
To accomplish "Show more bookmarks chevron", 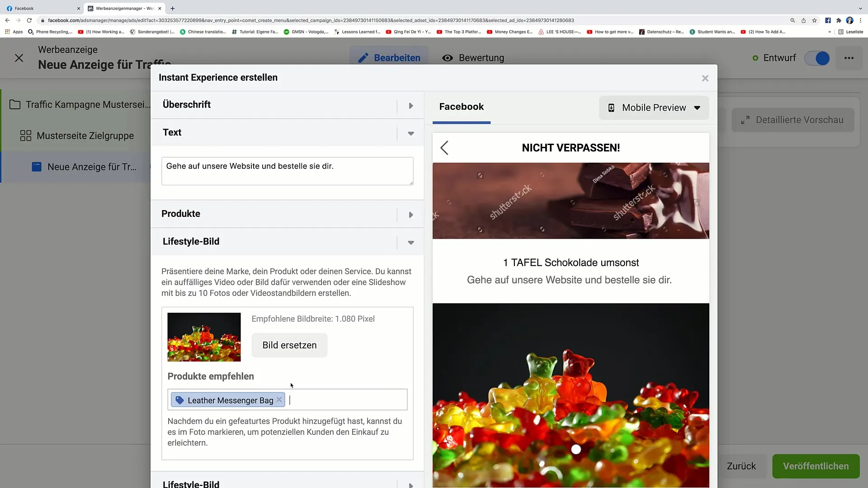I will click(x=830, y=32).
